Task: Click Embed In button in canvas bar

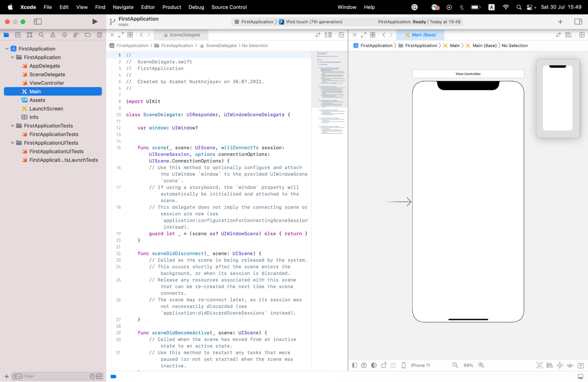Action: coord(581,365)
